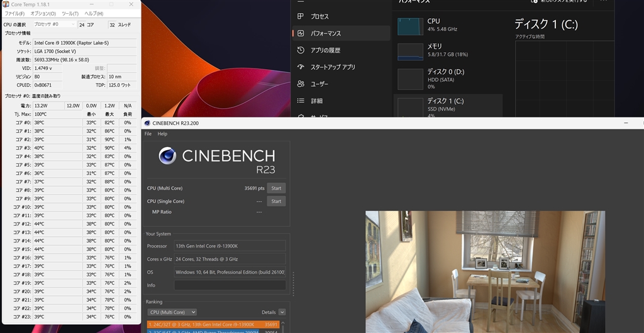The width and height of the screenshot is (644, 333).
Task: Click the 製造プロセス value 10 nm
Action: pos(122,77)
